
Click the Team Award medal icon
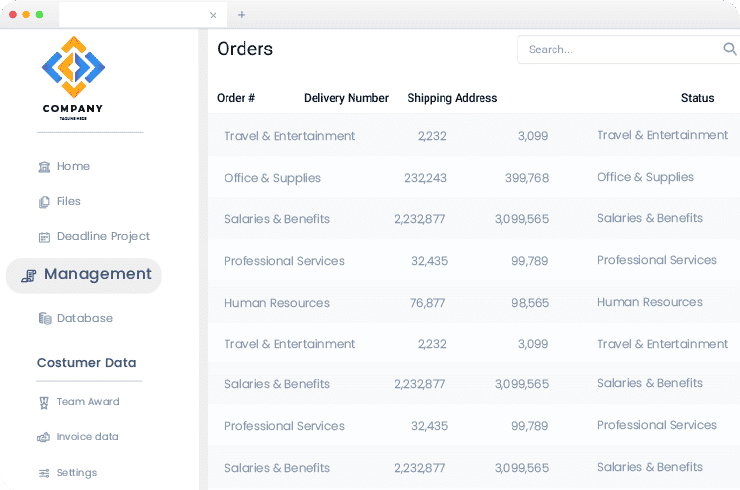(x=44, y=403)
